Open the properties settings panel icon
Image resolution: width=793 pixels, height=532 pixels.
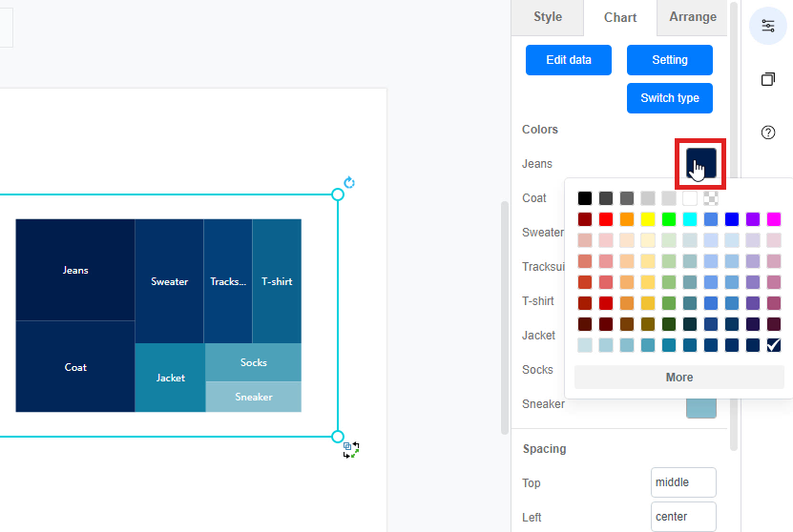[768, 26]
